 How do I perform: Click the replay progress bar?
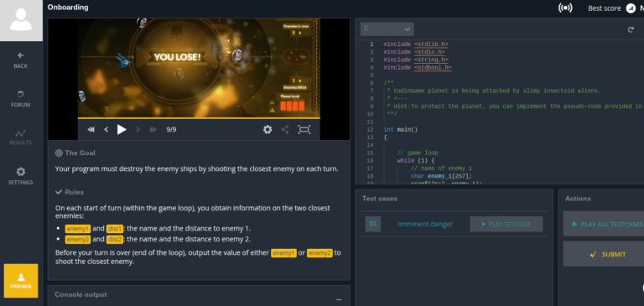[x=199, y=118]
